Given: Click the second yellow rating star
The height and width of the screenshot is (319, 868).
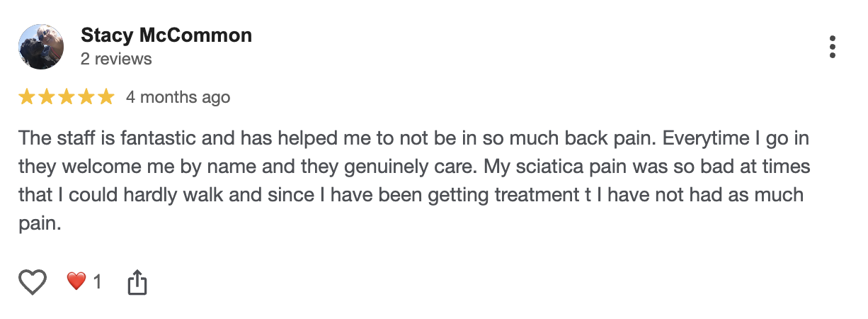Looking at the screenshot, I should pos(47,97).
